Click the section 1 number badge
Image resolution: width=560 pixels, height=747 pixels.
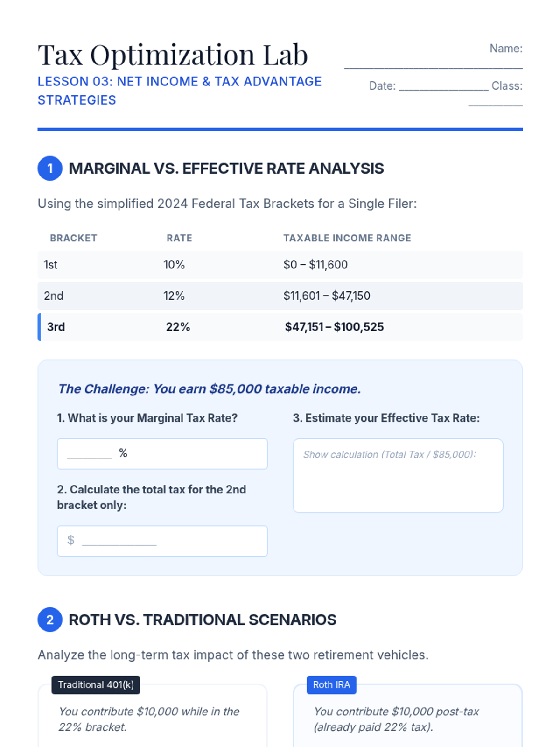50,168
